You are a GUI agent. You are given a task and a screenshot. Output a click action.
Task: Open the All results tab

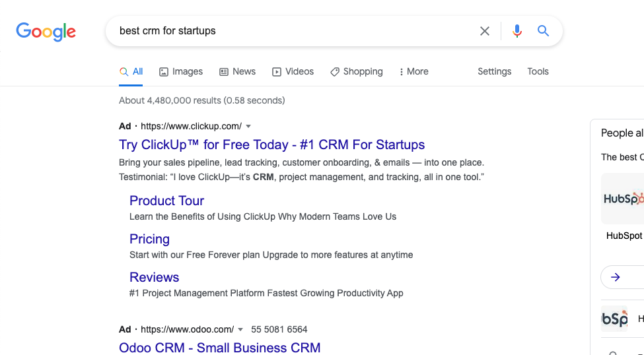[131, 71]
